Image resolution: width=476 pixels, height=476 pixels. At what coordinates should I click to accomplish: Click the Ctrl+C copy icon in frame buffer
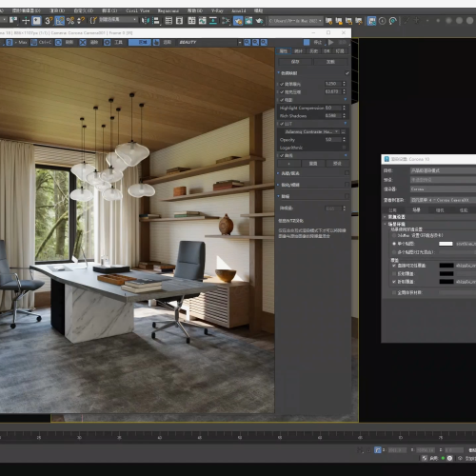(x=33, y=42)
